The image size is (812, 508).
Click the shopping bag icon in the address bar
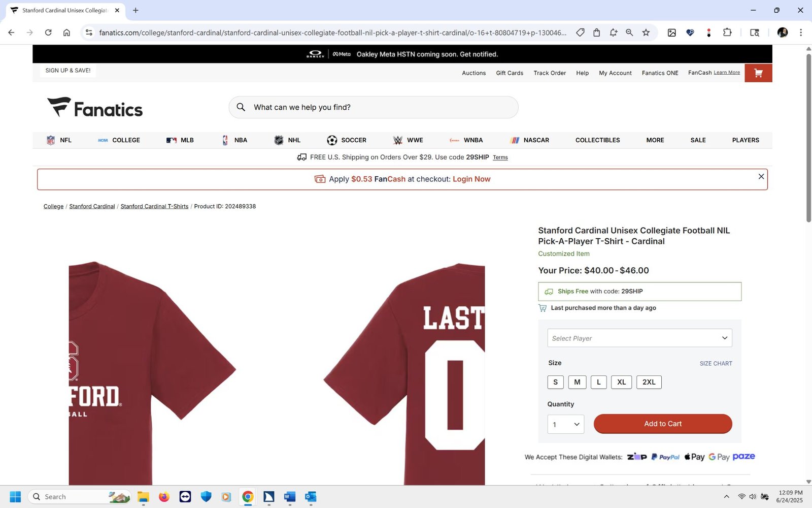[597, 33]
